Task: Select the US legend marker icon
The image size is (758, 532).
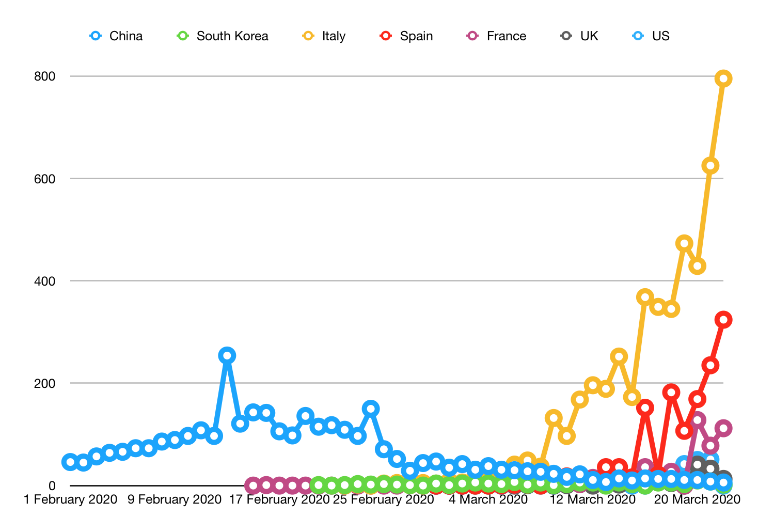Action: [638, 36]
